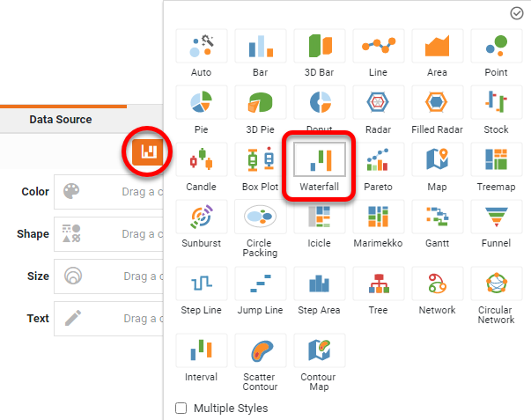Viewport: 531px width, 420px height.
Task: Apply selection with the checkmark button
Action: click(x=517, y=13)
